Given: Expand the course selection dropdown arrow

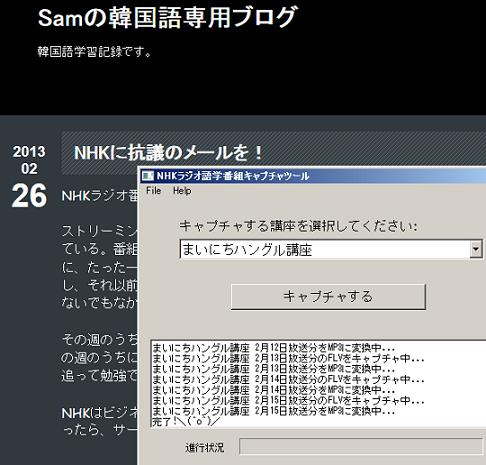Looking at the screenshot, I should click(476, 249).
